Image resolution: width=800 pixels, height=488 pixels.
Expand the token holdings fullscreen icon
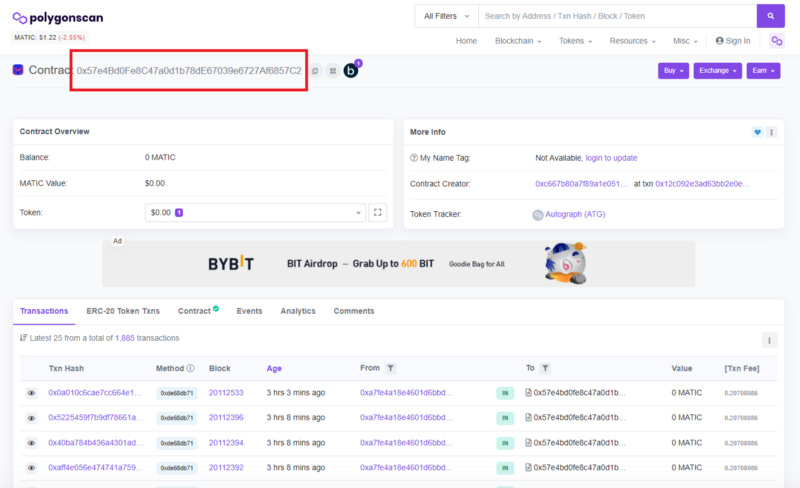[x=378, y=212]
